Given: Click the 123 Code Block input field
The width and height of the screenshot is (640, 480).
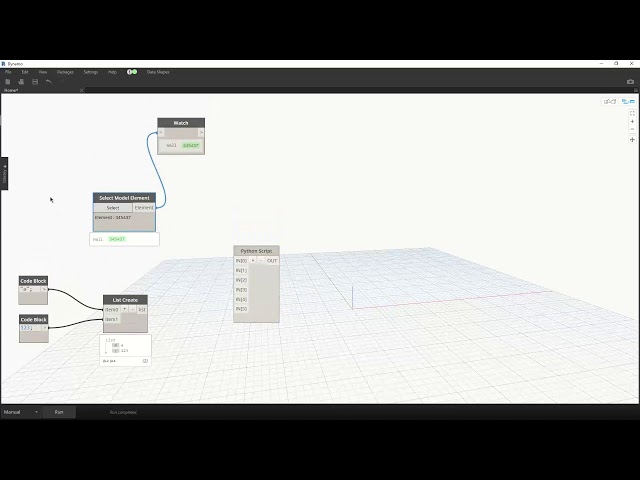Looking at the screenshot, I should click(x=30, y=328).
